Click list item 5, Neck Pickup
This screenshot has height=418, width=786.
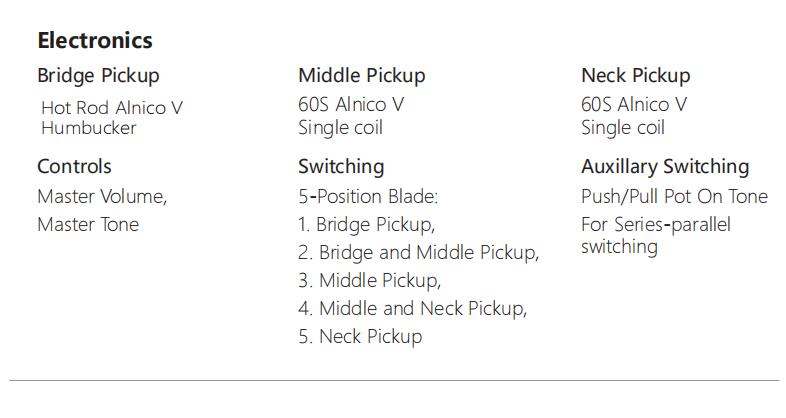[x=360, y=337]
